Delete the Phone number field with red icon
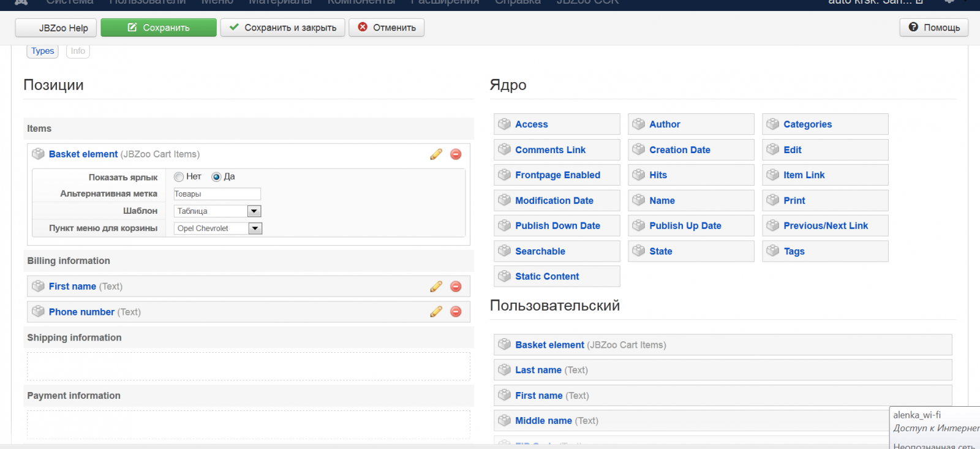This screenshot has width=980, height=449. click(456, 312)
